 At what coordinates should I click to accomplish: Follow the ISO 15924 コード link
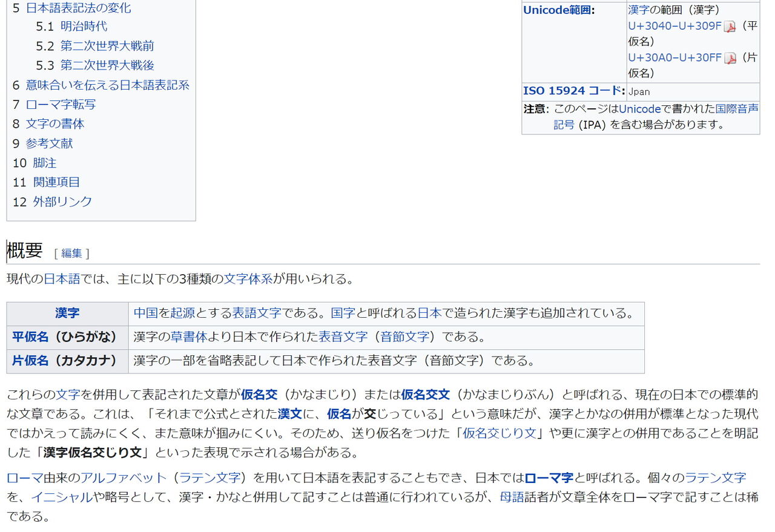(573, 91)
